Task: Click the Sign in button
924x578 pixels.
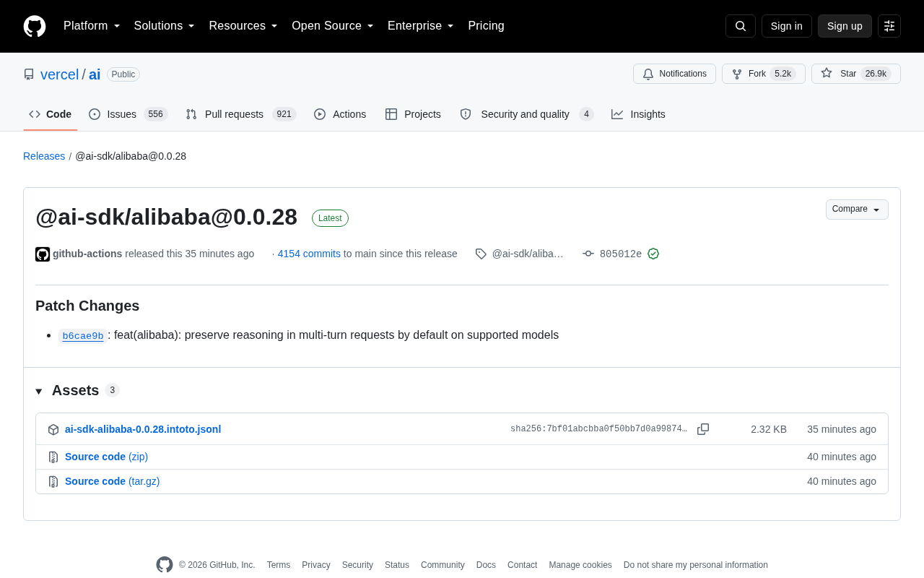Action: tap(787, 26)
